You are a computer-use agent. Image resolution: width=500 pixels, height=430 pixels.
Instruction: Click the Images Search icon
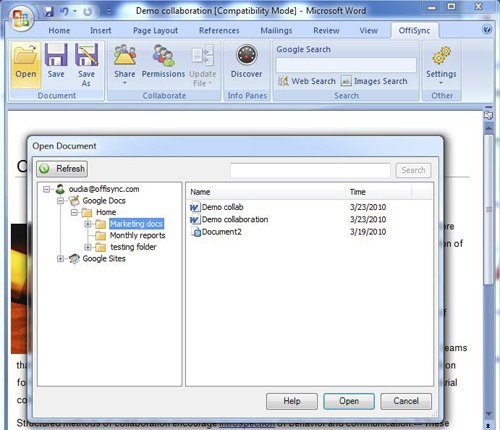[x=346, y=81]
